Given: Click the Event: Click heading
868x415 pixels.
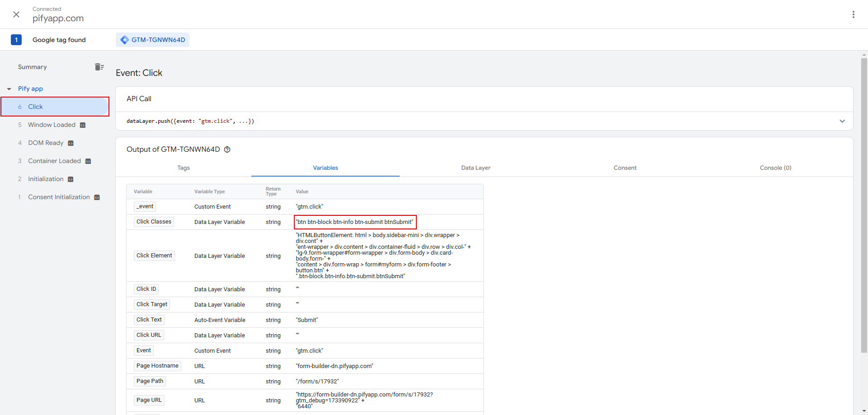Looking at the screenshot, I should 139,73.
